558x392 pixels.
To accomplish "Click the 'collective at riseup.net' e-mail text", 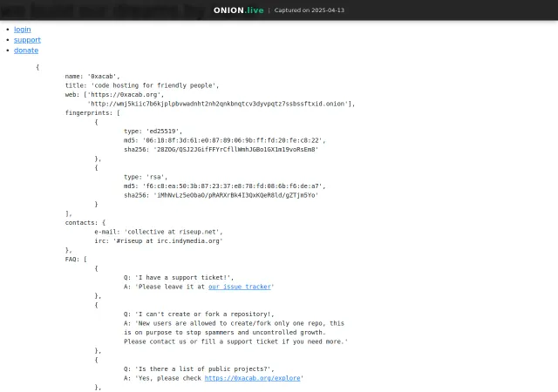I will pos(174,232).
